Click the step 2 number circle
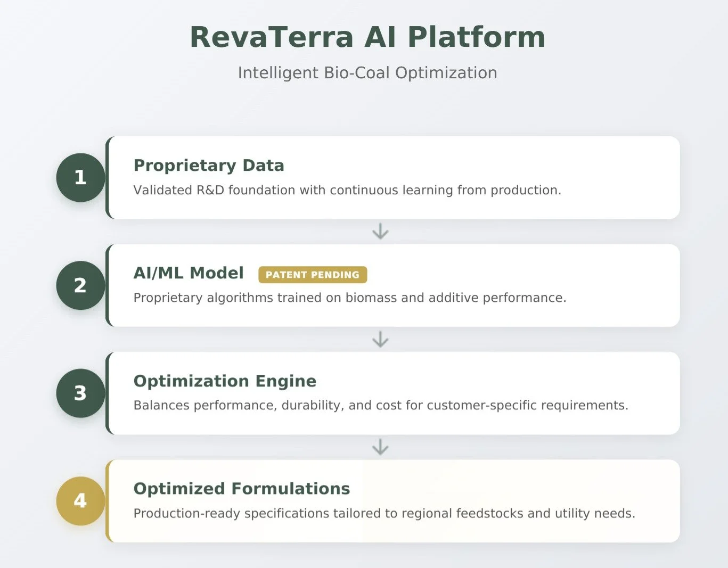This screenshot has width=728, height=568. click(80, 285)
